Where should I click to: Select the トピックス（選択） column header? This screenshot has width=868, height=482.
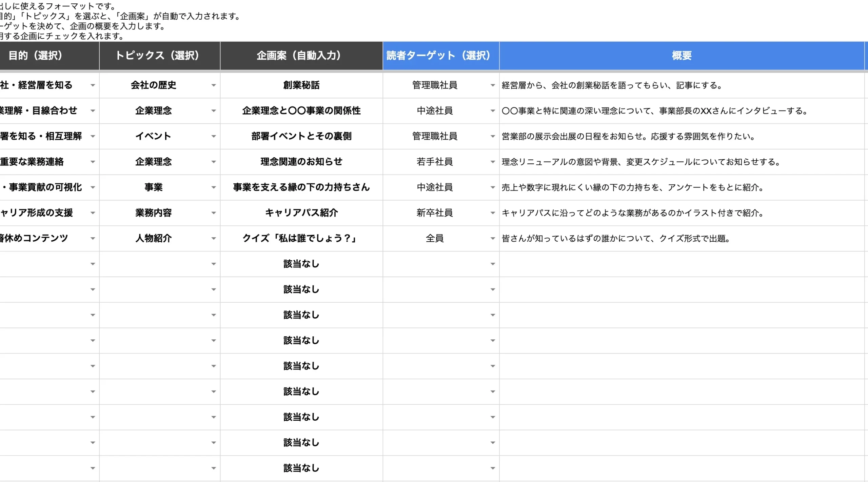tap(160, 56)
